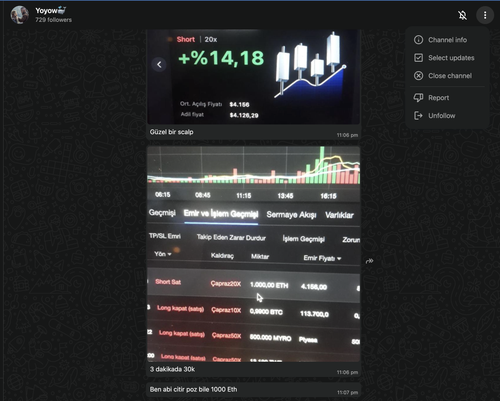Choose Report in the menu
500x401 pixels.
(x=447, y=98)
